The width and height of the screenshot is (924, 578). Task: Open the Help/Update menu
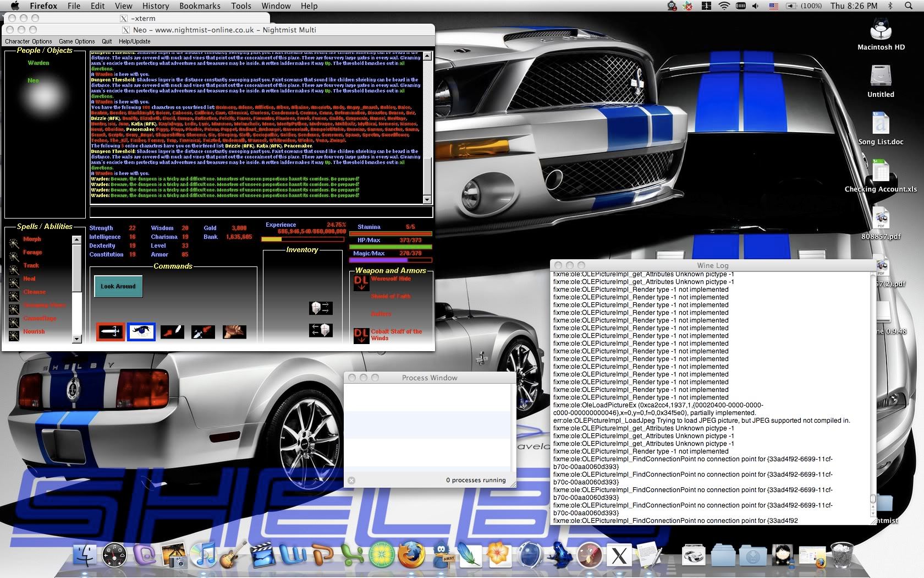click(134, 41)
